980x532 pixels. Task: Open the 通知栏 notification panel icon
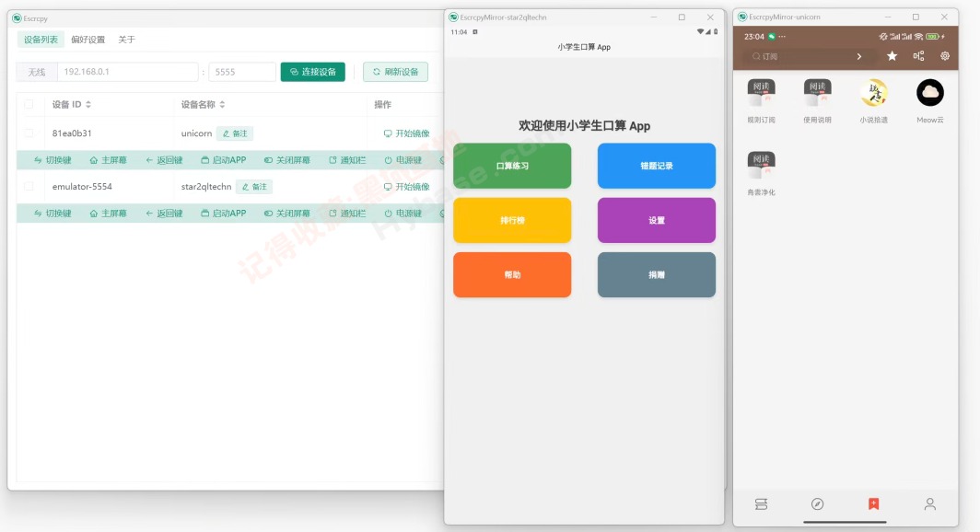coord(333,159)
